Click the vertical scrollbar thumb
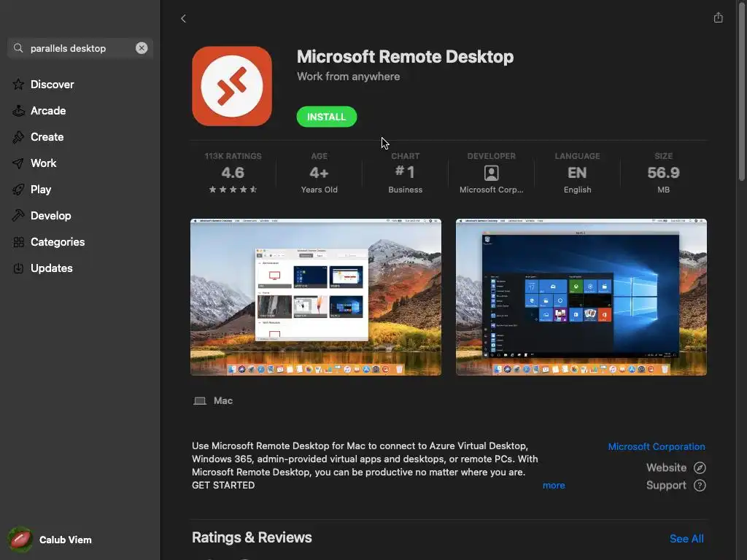 pos(741,90)
